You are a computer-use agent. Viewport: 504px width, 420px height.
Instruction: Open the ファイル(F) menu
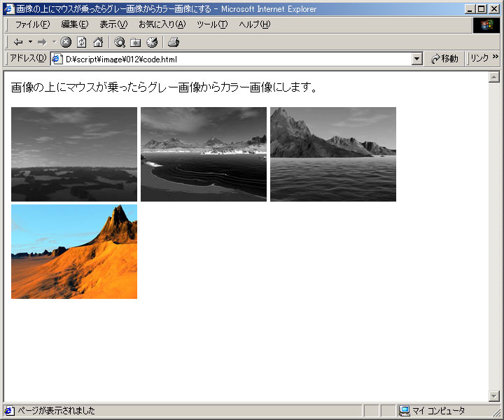32,24
